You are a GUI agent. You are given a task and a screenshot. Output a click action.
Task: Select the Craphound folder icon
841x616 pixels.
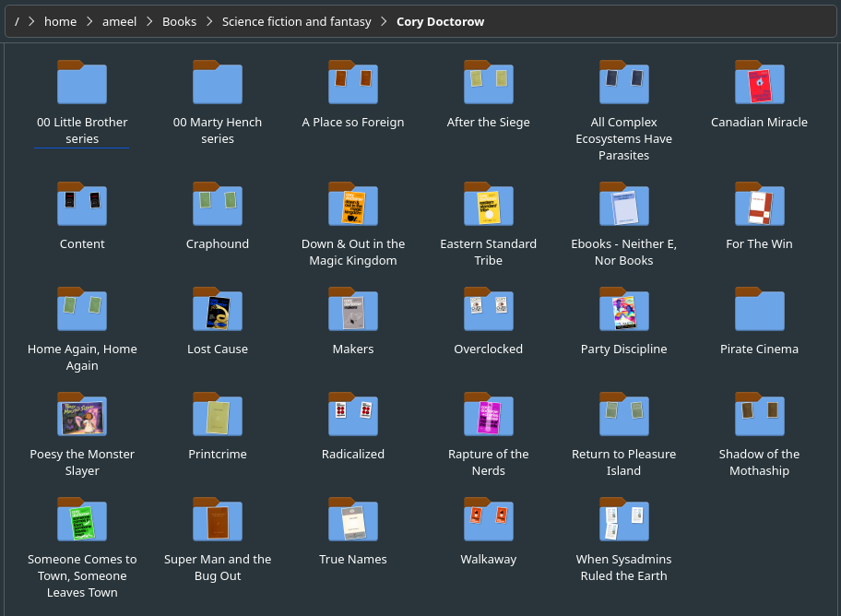pyautogui.click(x=218, y=204)
